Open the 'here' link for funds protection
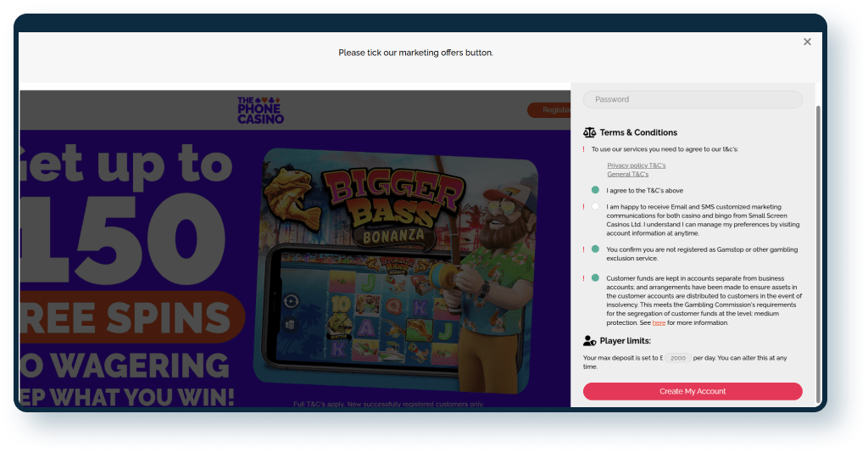Image resolution: width=868 pixels, height=453 pixels. pos(659,323)
